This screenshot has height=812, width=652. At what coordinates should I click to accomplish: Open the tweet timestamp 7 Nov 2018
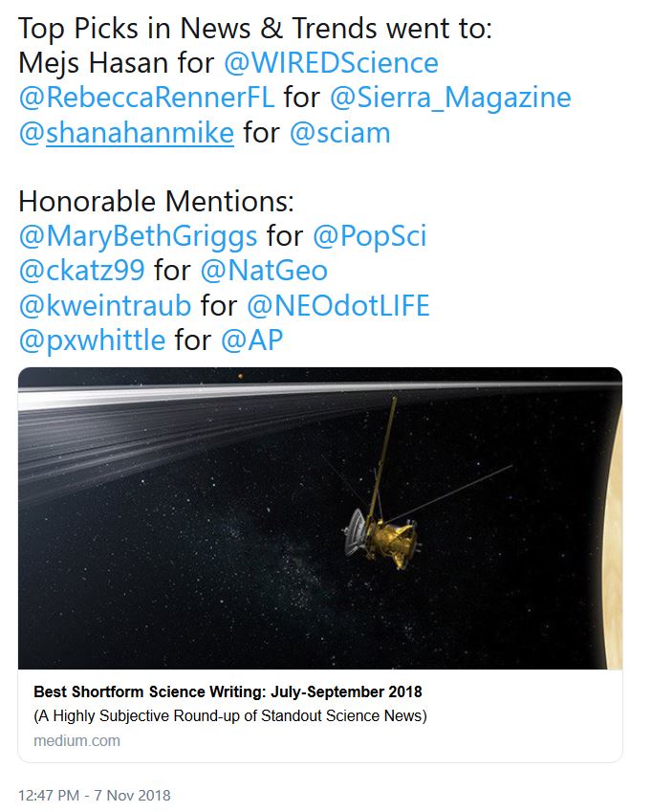coord(94,795)
